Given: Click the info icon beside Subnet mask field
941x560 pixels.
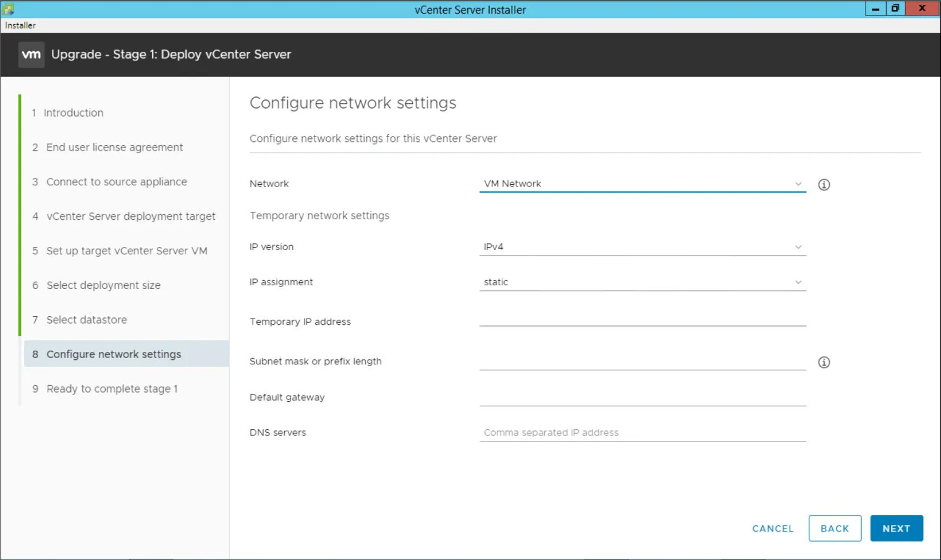Looking at the screenshot, I should click(824, 362).
